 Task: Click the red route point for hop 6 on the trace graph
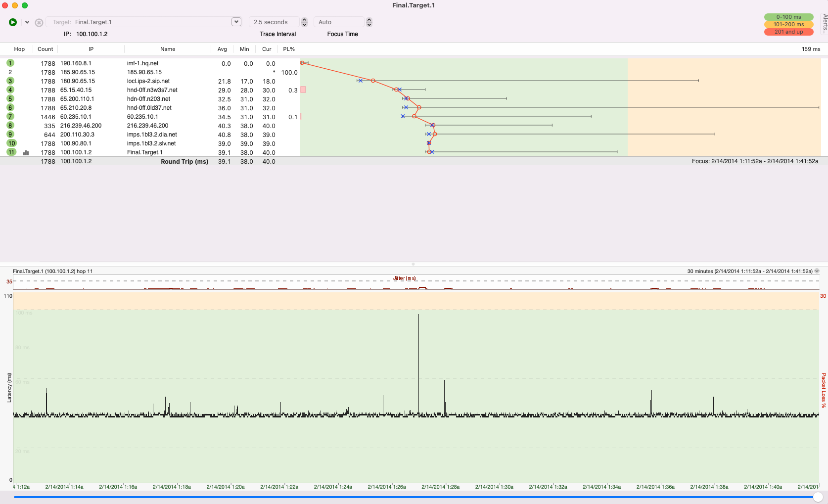click(x=418, y=107)
